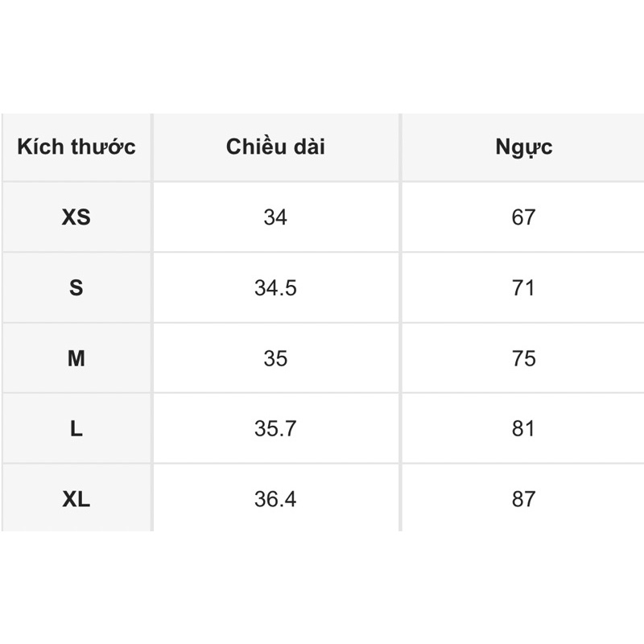Select the XL size row label
Viewport: 644px width, 644px height.
coord(76,499)
